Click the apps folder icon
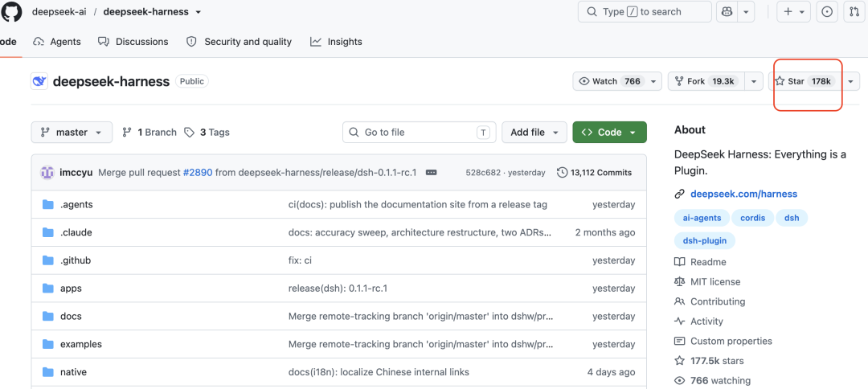The width and height of the screenshot is (868, 389). 48,289
